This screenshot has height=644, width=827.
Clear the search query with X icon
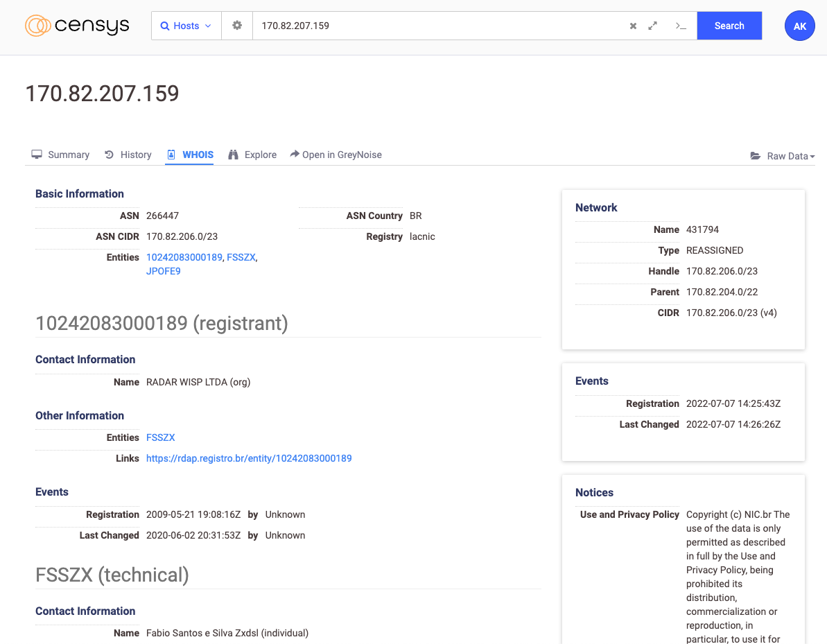click(x=633, y=26)
